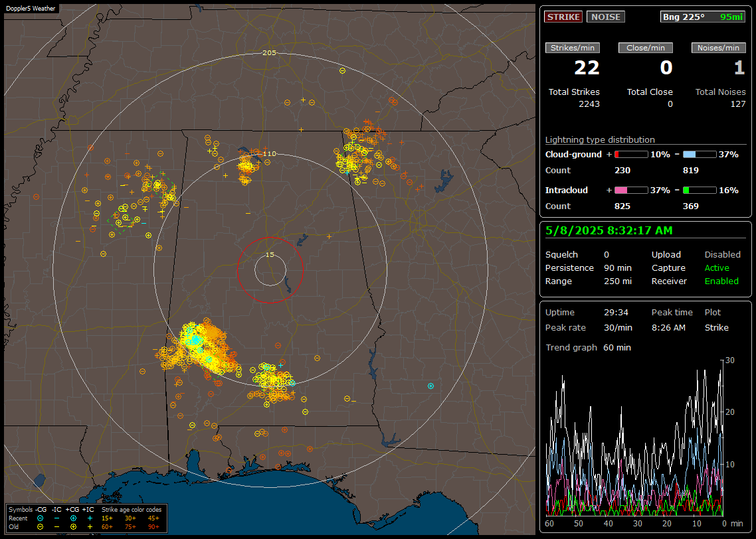Click the Peak rate value 30/min

click(x=618, y=327)
